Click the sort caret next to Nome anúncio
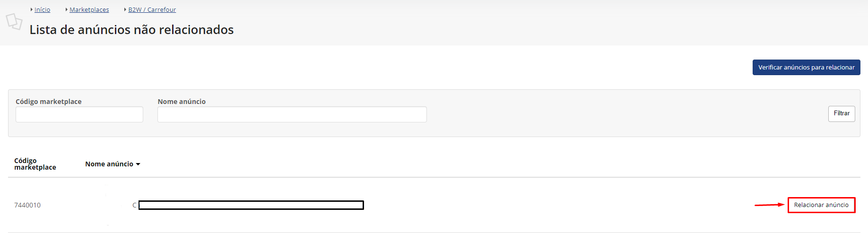This screenshot has width=868, height=233. pos(138,164)
